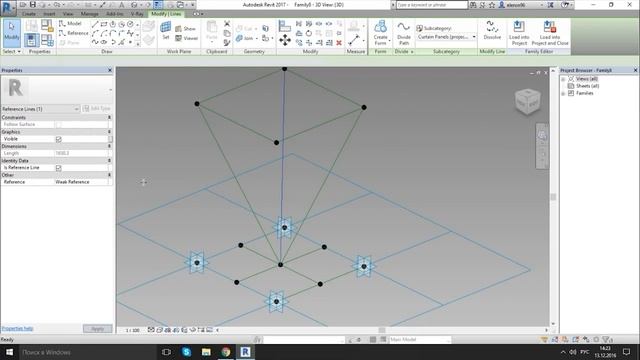Screen dimensions: 640x360
Task: Open the Insert ribbon tab
Action: (49, 14)
